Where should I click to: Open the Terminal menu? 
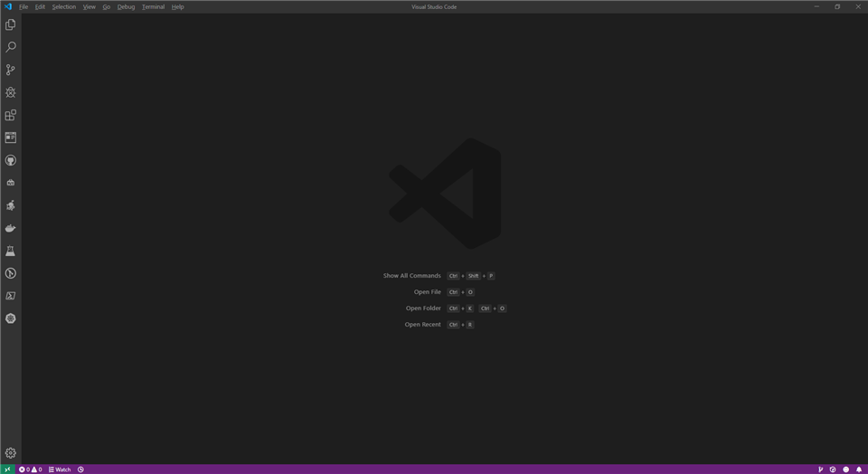coord(153,6)
